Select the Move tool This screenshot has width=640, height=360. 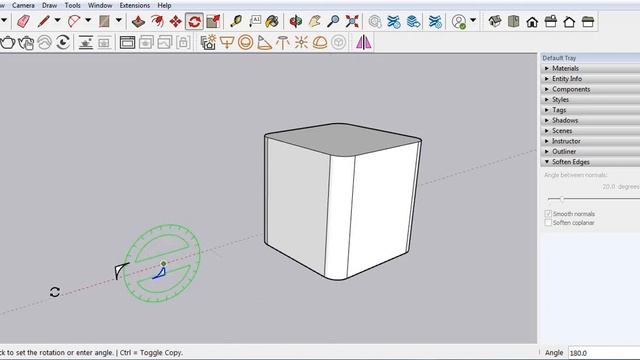tap(176, 21)
